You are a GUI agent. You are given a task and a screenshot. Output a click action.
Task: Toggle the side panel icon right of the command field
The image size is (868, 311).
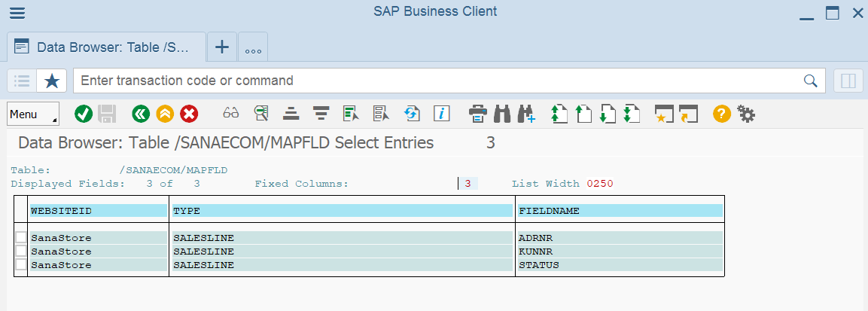pos(848,81)
